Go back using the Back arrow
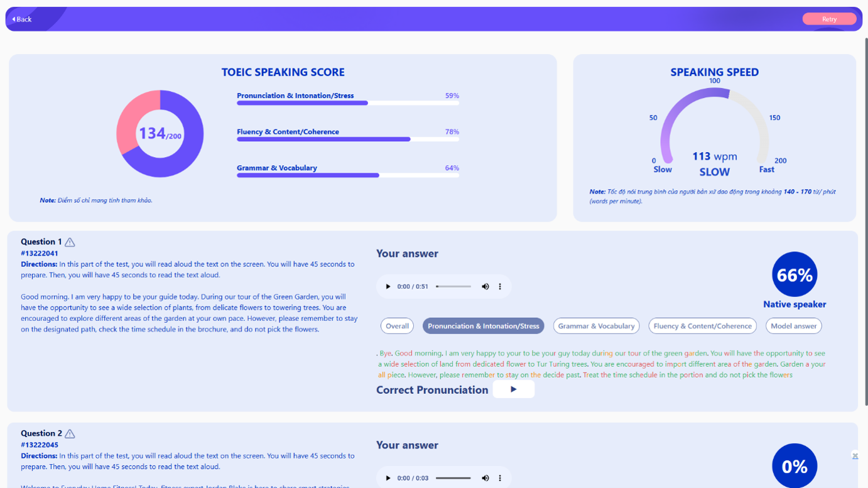Image resolution: width=868 pixels, height=488 pixels. pyautogui.click(x=22, y=19)
